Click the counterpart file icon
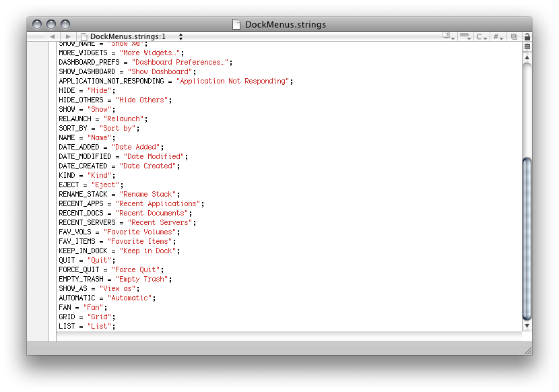 pos(514,36)
